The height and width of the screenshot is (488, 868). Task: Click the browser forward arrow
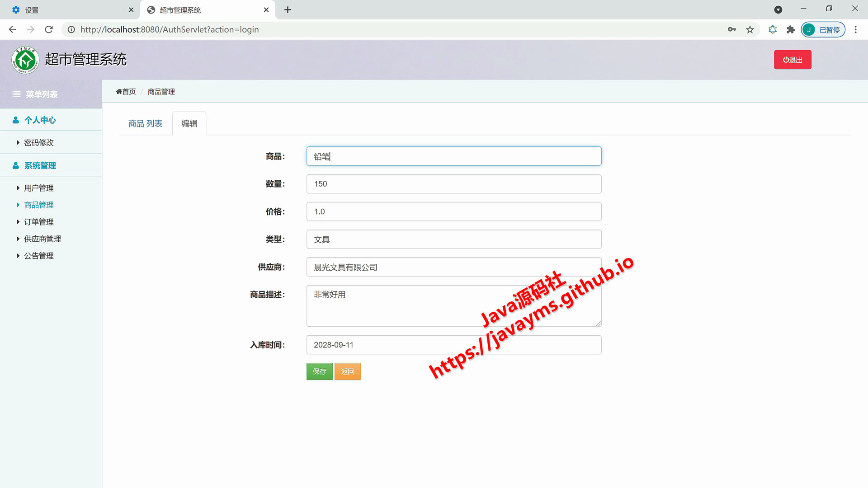[x=31, y=29]
